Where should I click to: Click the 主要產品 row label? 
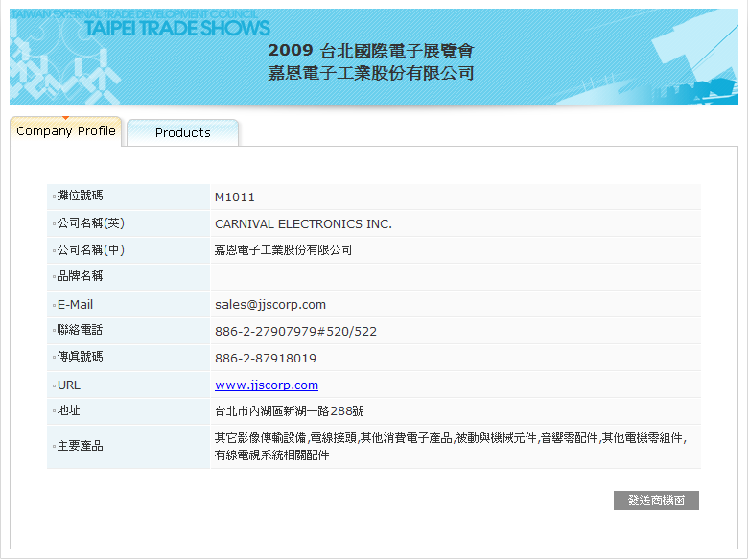pyautogui.click(x=80, y=446)
